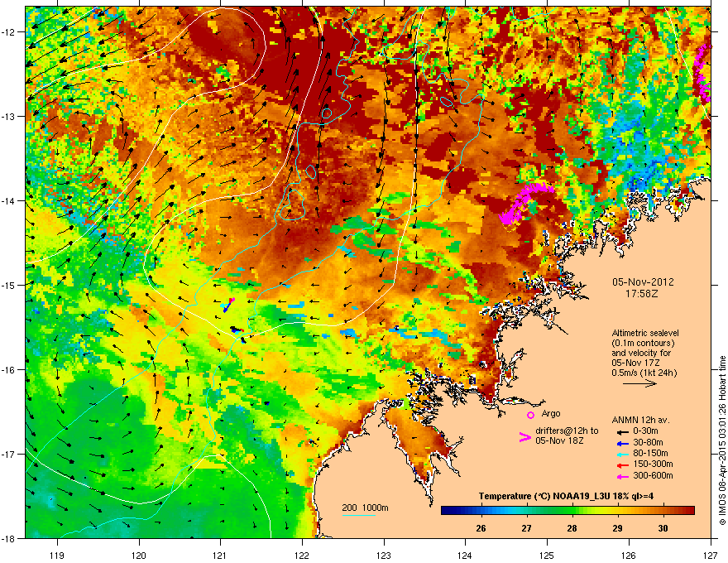
Task: Click longitude axis label 125
Action: click(x=547, y=555)
